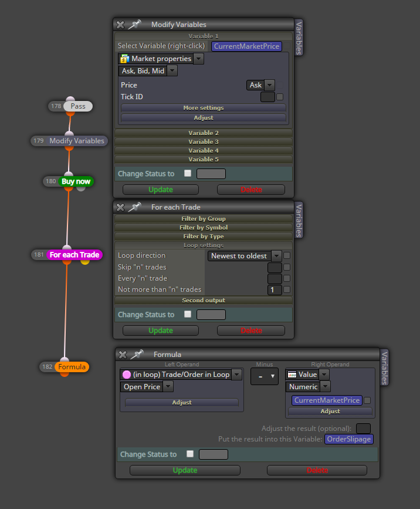Open the Numeric dropdown
The height and width of the screenshot is (509, 420).
click(x=326, y=387)
